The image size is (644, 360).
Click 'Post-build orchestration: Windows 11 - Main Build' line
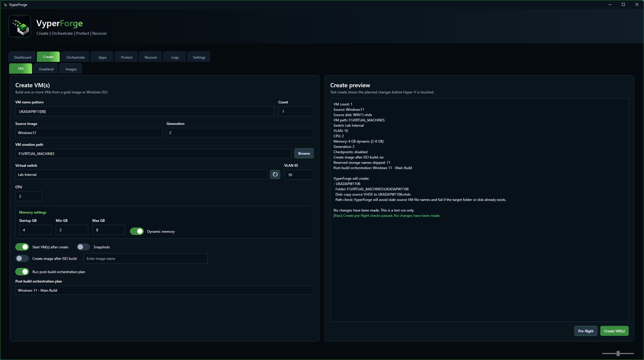click(373, 168)
